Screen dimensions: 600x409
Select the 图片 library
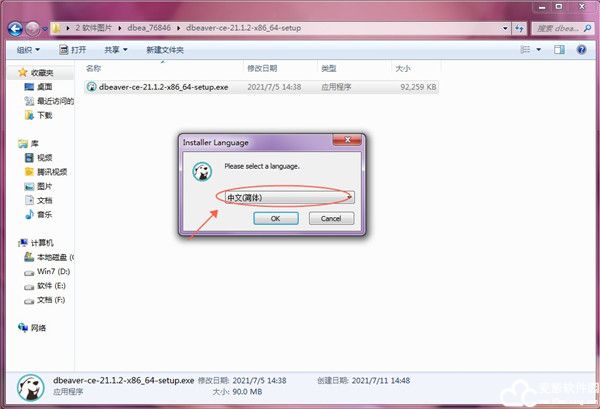39,186
